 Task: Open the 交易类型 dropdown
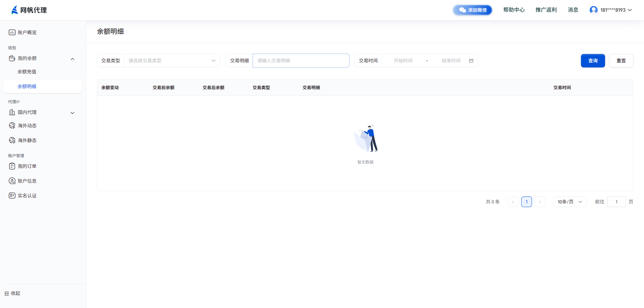click(x=172, y=61)
